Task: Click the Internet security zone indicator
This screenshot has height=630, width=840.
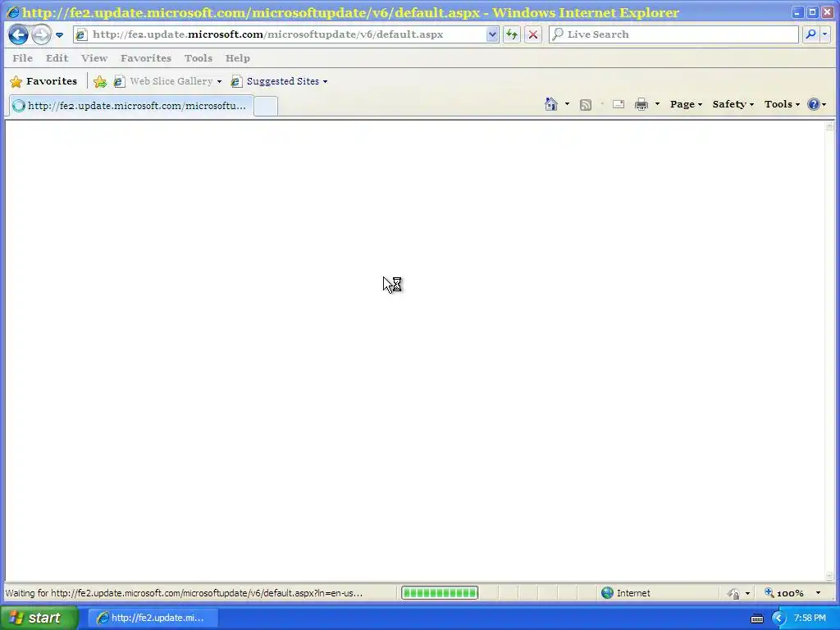Action: tap(626, 593)
